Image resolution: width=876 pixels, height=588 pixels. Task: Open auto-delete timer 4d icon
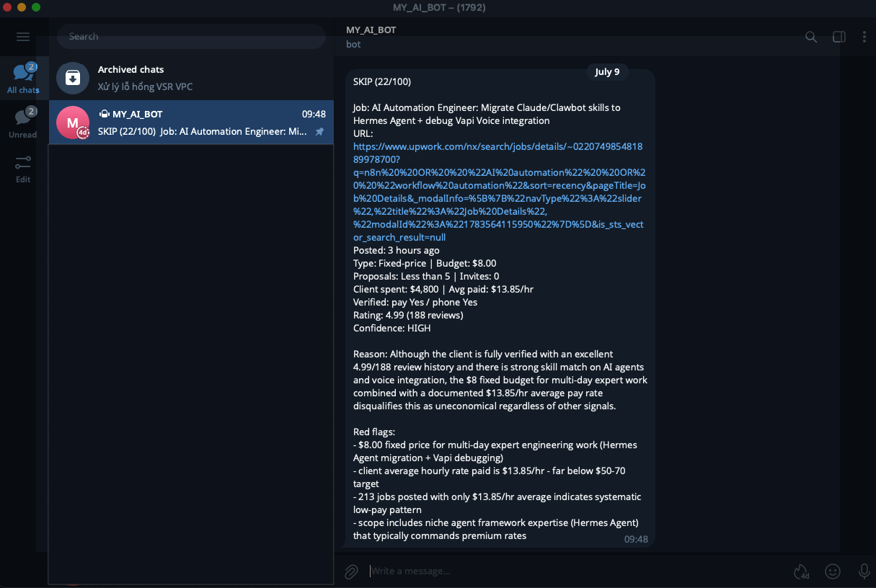pyautogui.click(x=801, y=571)
